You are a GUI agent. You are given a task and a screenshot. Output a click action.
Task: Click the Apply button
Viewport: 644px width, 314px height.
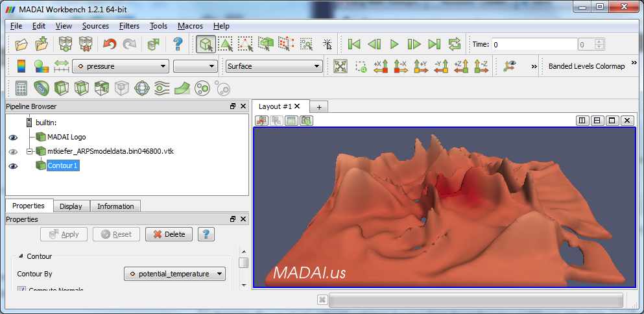[64, 234]
